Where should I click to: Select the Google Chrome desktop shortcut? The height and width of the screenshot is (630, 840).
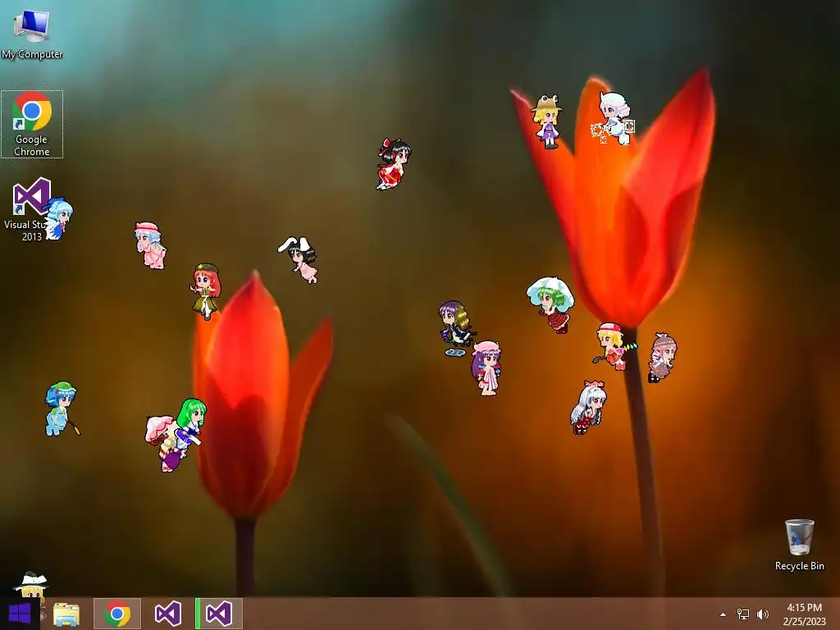tap(32, 125)
